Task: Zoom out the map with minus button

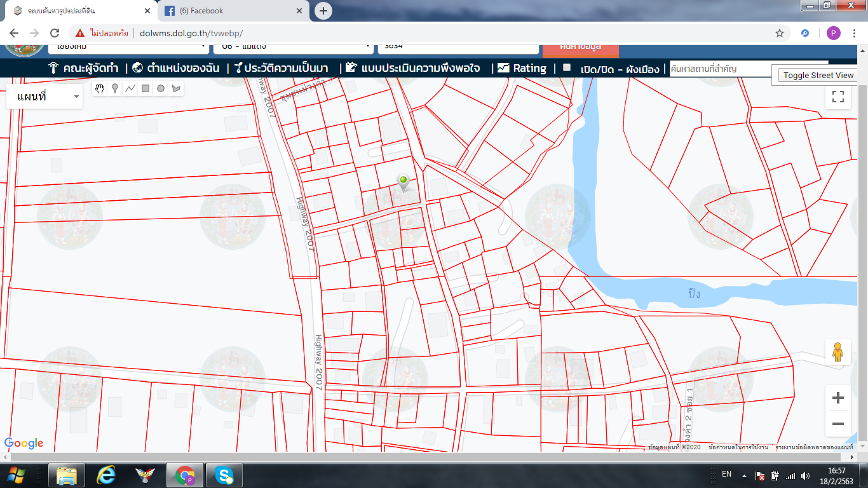Action: (x=838, y=424)
